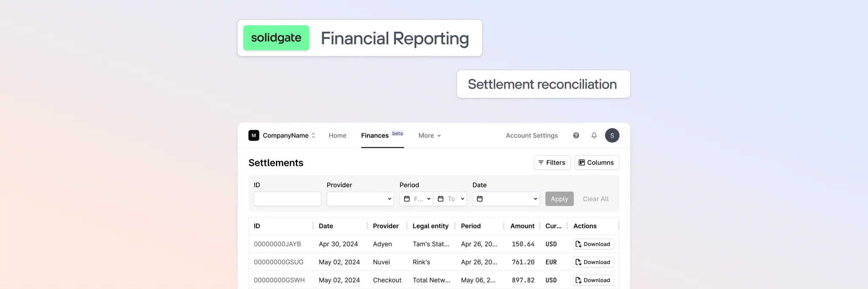Click the Adyen provider cell
The width and height of the screenshot is (868, 289).
pos(382,244)
